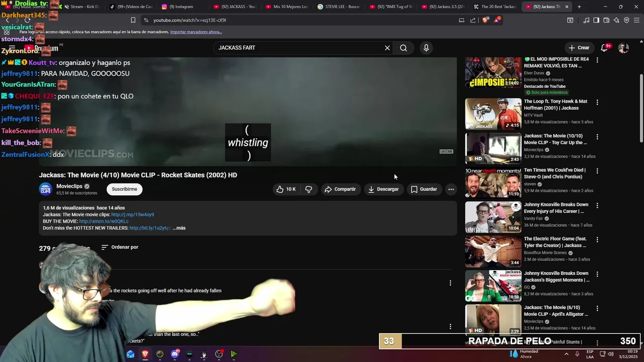Click the Compartir button
644x362 pixels.
340,189
